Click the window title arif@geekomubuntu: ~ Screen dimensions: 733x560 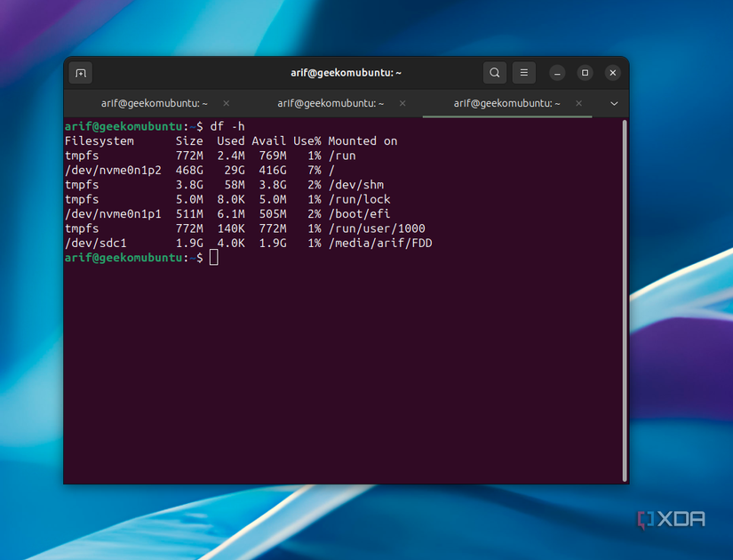click(347, 73)
